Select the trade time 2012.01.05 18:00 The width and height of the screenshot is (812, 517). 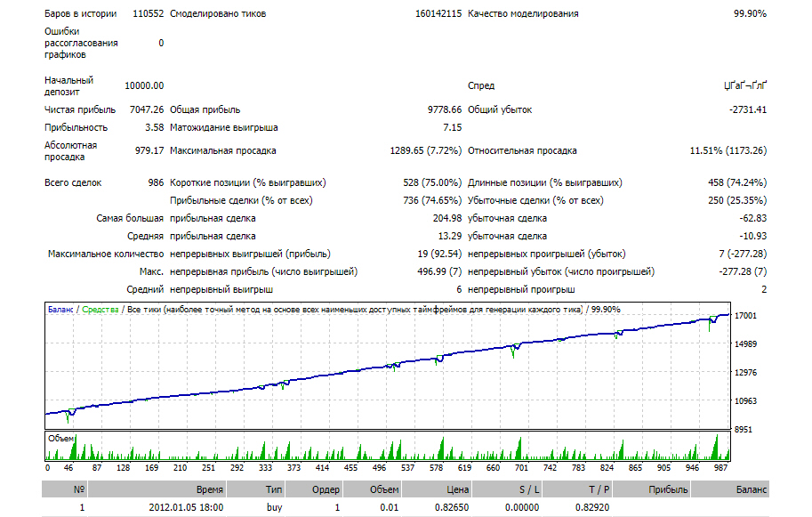coord(186,508)
